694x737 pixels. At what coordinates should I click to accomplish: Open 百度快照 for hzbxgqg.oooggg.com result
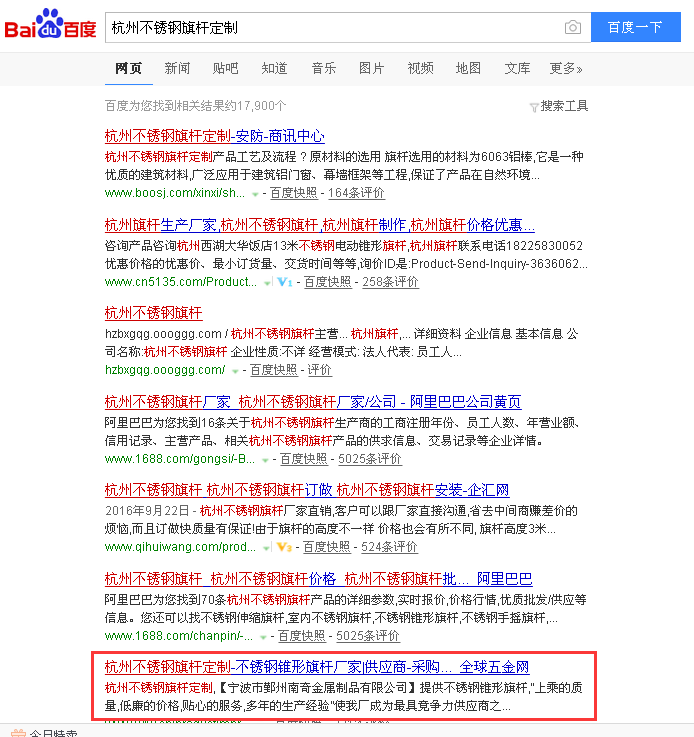pyautogui.click(x=273, y=370)
